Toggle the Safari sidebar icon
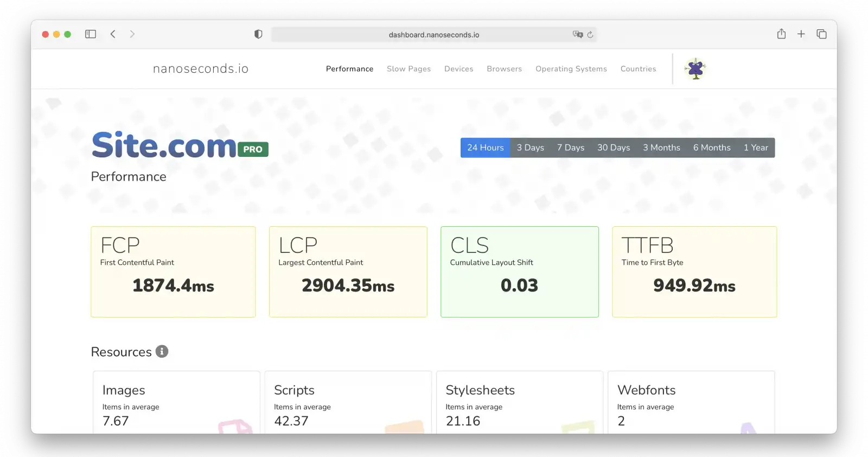The height and width of the screenshot is (457, 868). pos(91,34)
